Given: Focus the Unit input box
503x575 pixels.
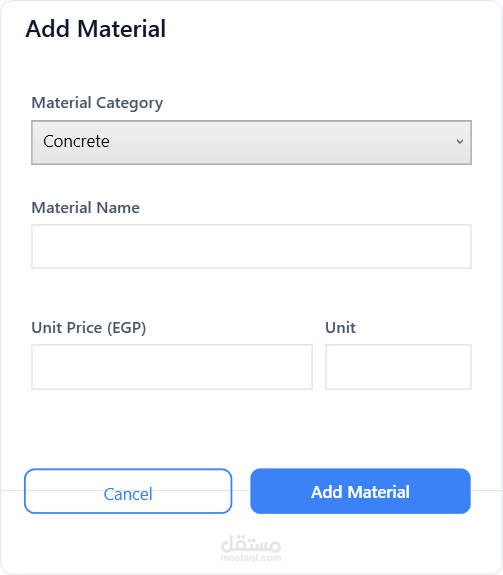Looking at the screenshot, I should click(x=399, y=367).
